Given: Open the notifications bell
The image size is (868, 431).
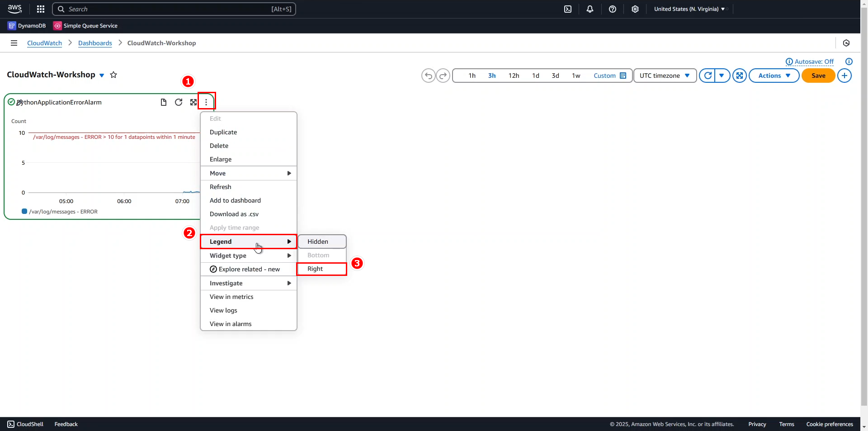Looking at the screenshot, I should click(x=590, y=9).
